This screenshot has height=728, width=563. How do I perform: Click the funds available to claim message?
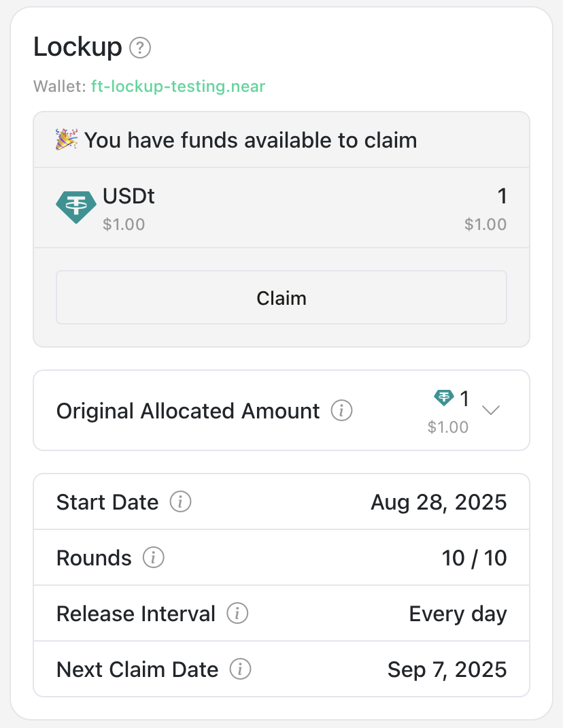(x=250, y=140)
